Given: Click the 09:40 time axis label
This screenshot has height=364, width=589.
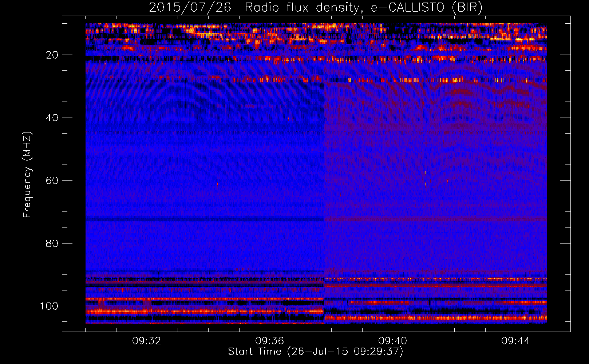Looking at the screenshot, I should tap(393, 341).
